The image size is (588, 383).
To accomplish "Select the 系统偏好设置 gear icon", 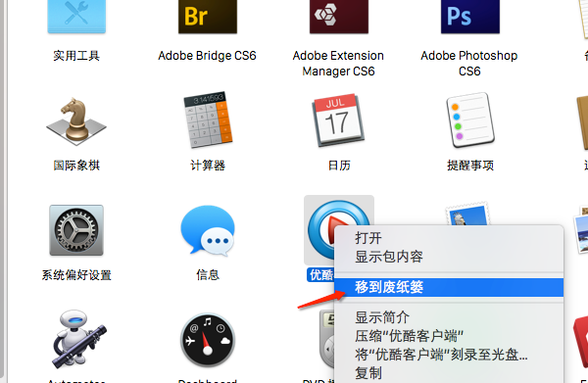I will point(76,230).
